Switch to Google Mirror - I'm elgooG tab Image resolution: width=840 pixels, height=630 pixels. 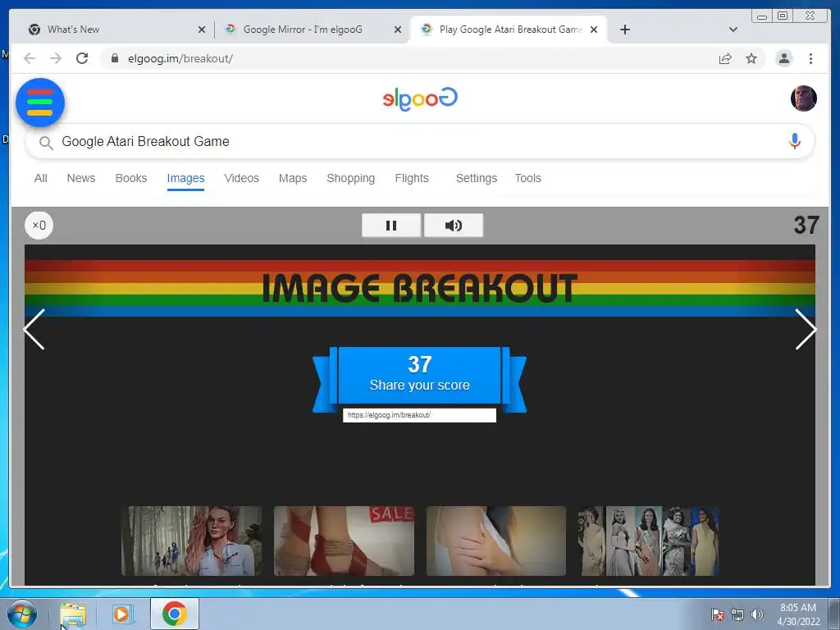tap(311, 30)
